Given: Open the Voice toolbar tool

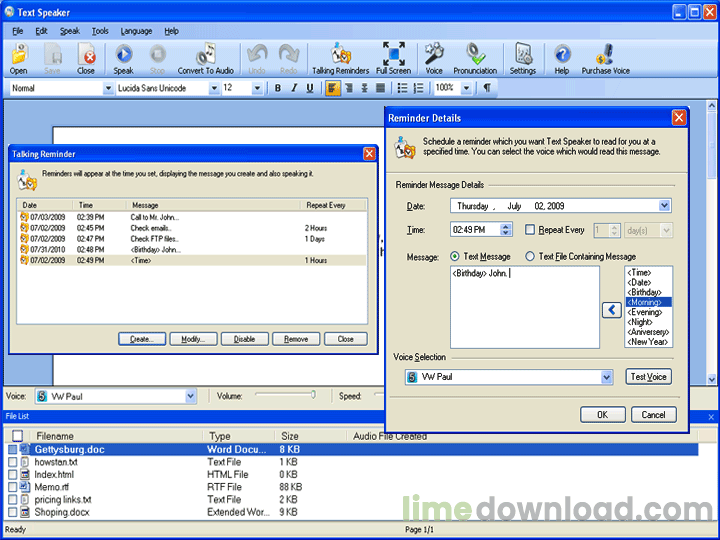Looking at the screenshot, I should click(x=434, y=58).
